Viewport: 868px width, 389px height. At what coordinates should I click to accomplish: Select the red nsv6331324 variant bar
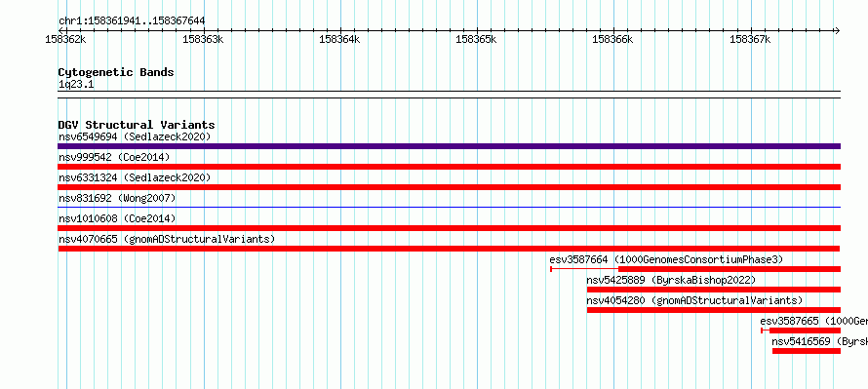coord(449,187)
